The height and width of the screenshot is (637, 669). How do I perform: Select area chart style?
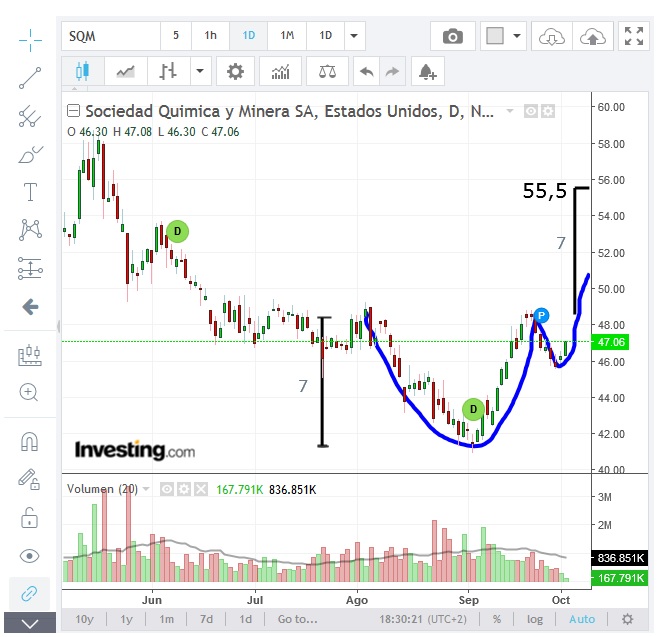pos(125,71)
